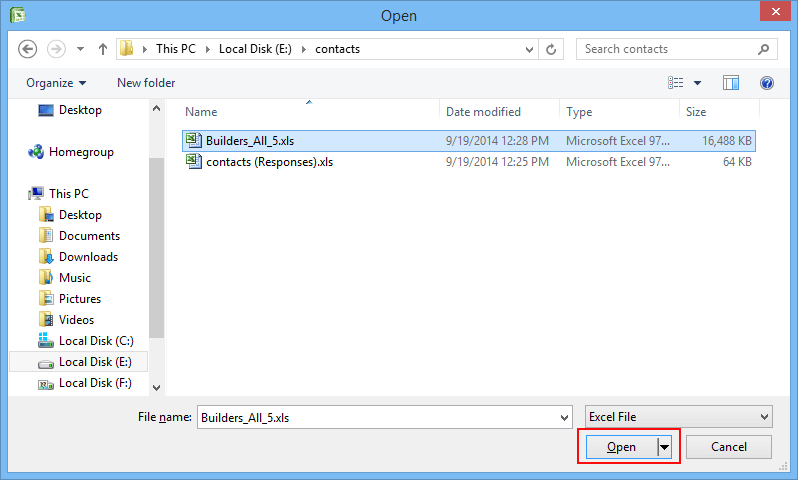Select Local Disk (C:) in sidebar
Image resolution: width=798 pixels, height=480 pixels.
click(x=95, y=341)
